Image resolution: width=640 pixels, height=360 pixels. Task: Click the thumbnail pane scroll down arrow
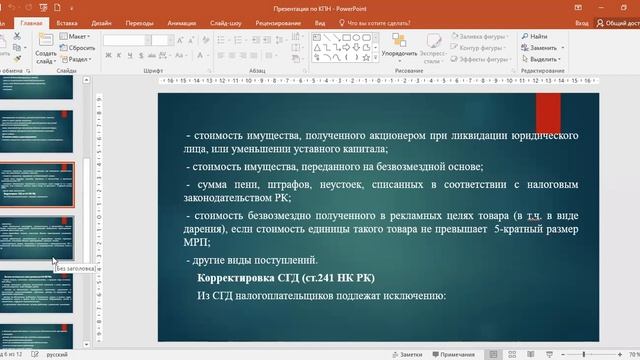(86, 344)
